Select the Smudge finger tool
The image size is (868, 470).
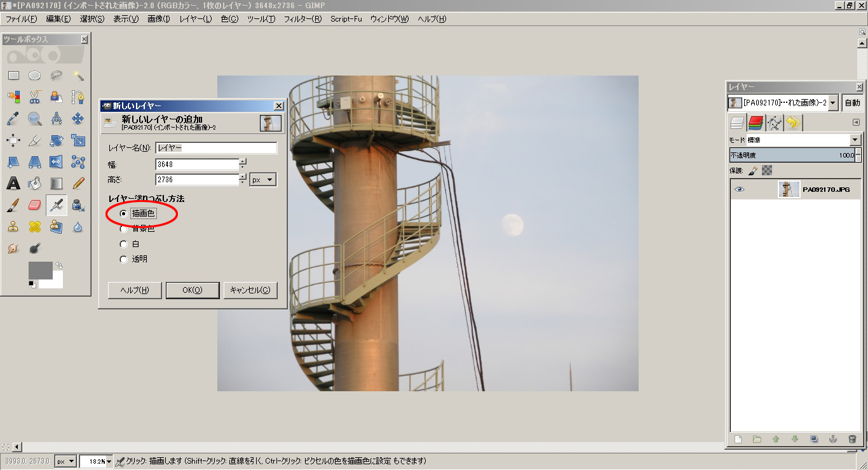[x=13, y=248]
